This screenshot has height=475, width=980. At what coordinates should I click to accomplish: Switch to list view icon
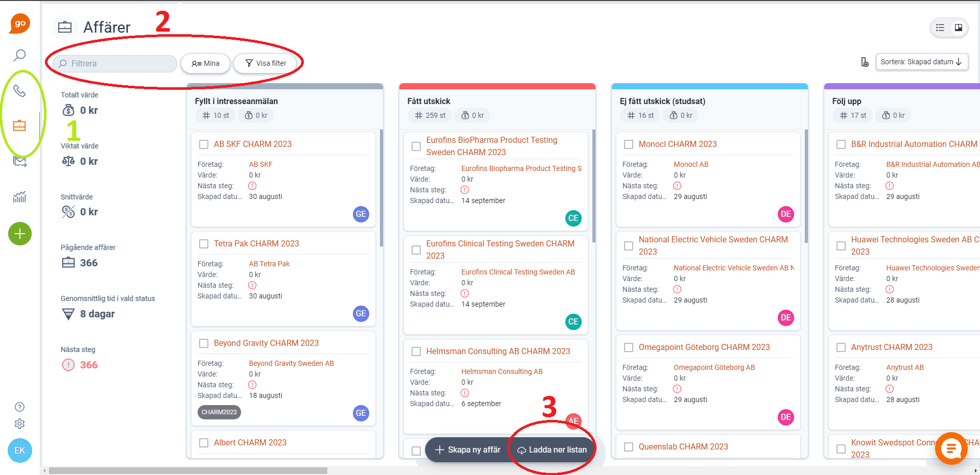(940, 28)
